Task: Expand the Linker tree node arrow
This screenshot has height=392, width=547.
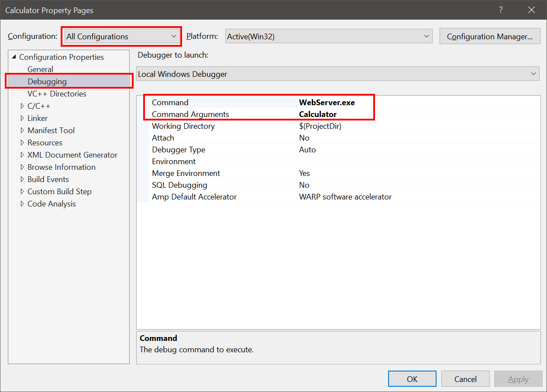Action: point(22,118)
